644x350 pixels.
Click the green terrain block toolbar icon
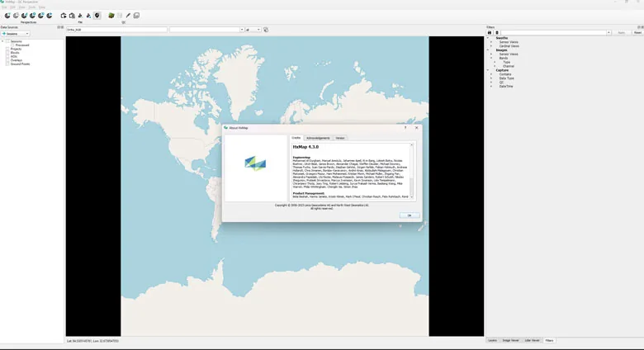pyautogui.click(x=111, y=16)
